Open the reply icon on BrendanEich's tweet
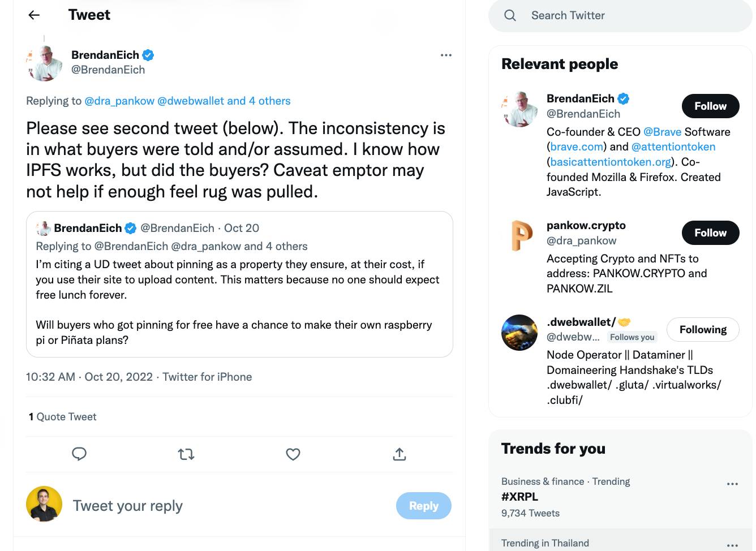 (x=79, y=454)
